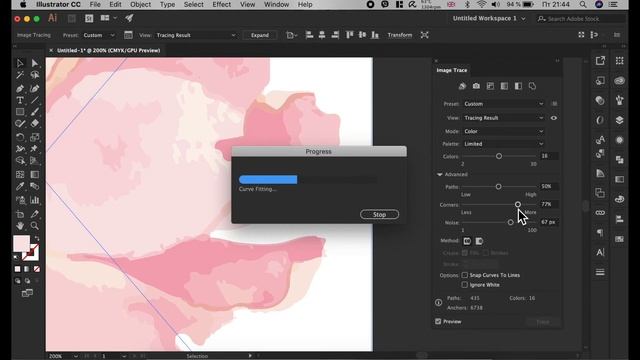Viewport: 640px width, 360px height.
Task: Open control bar View dropdown
Action: pos(196,35)
